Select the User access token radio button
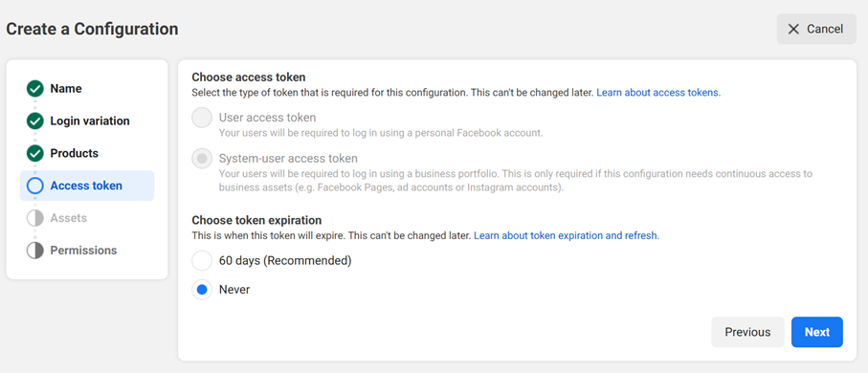This screenshot has height=373, width=868. [202, 118]
